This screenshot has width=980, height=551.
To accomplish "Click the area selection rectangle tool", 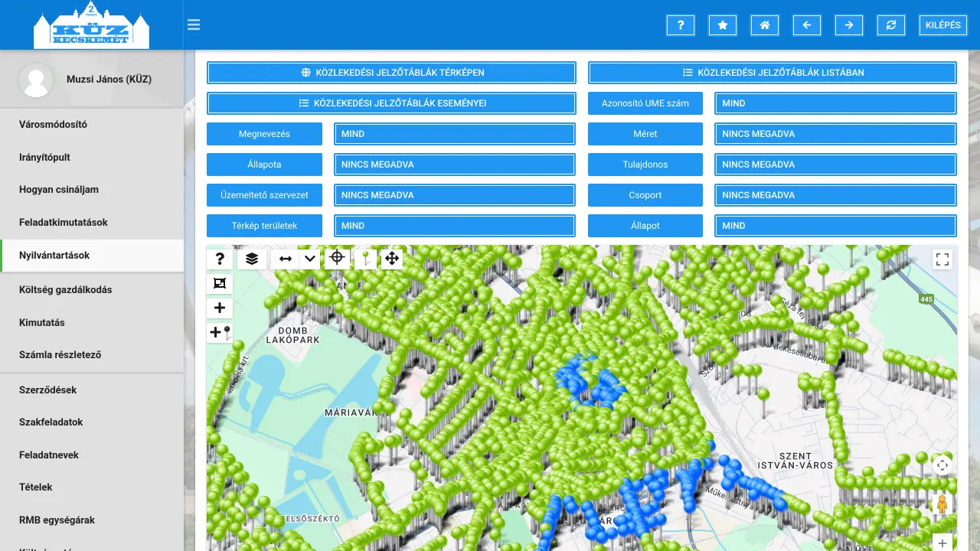I will click(x=220, y=283).
